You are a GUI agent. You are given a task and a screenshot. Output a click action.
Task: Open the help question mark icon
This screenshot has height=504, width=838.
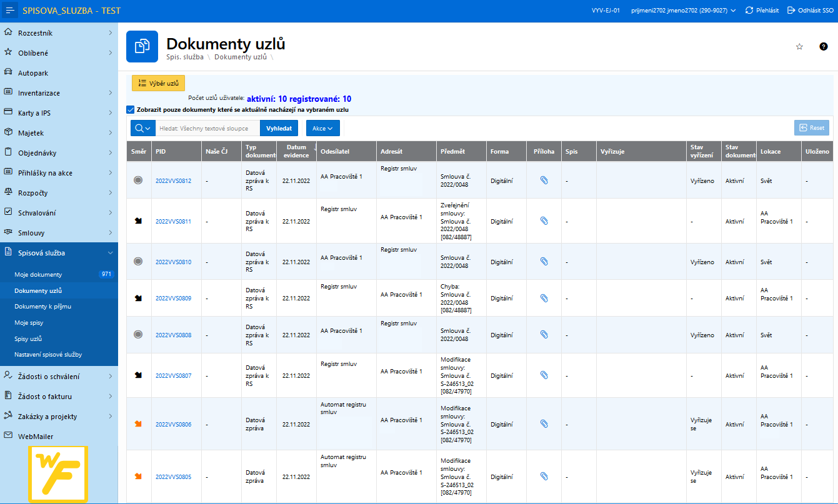(824, 47)
